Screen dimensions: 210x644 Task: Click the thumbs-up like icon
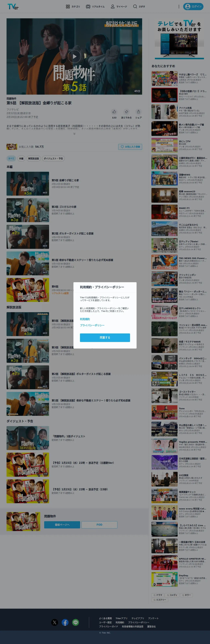coord(114,112)
